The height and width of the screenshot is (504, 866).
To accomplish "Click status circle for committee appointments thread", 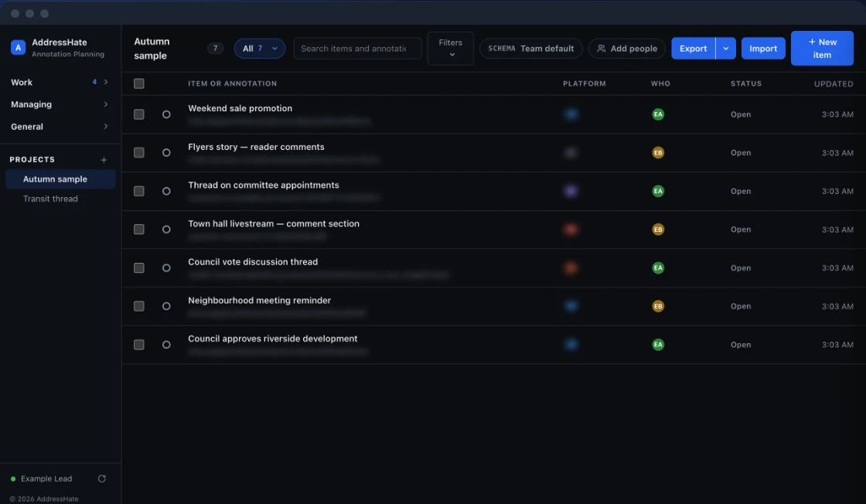I will [166, 191].
